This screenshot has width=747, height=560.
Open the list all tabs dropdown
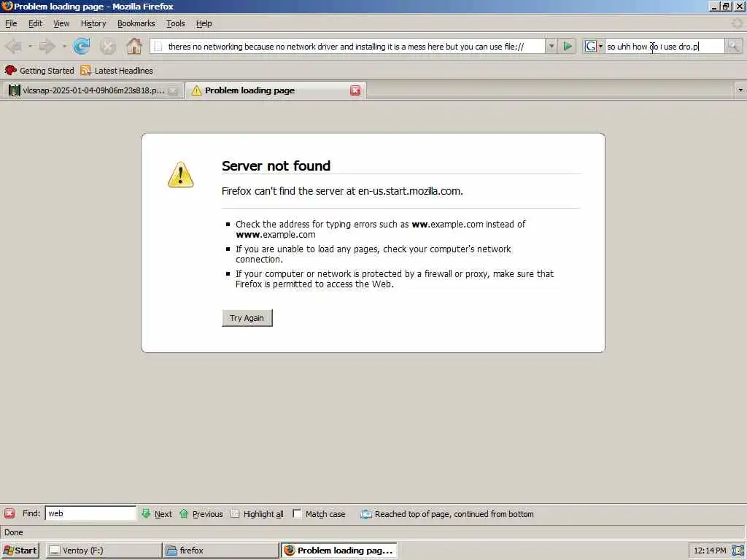(x=740, y=90)
